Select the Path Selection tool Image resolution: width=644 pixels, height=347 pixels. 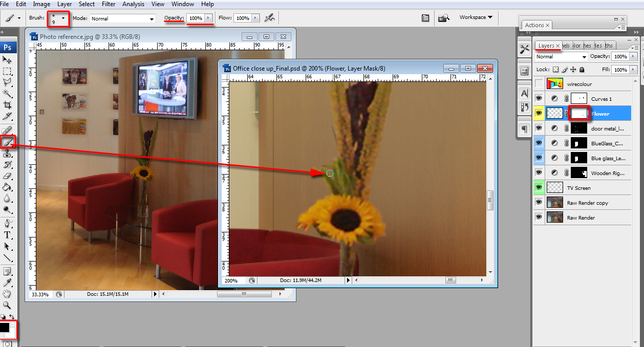click(x=8, y=246)
